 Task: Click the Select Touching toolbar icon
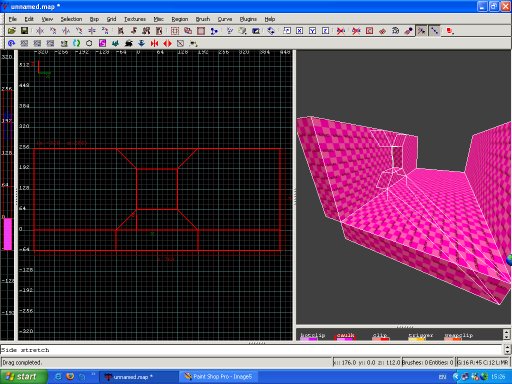click(134, 31)
